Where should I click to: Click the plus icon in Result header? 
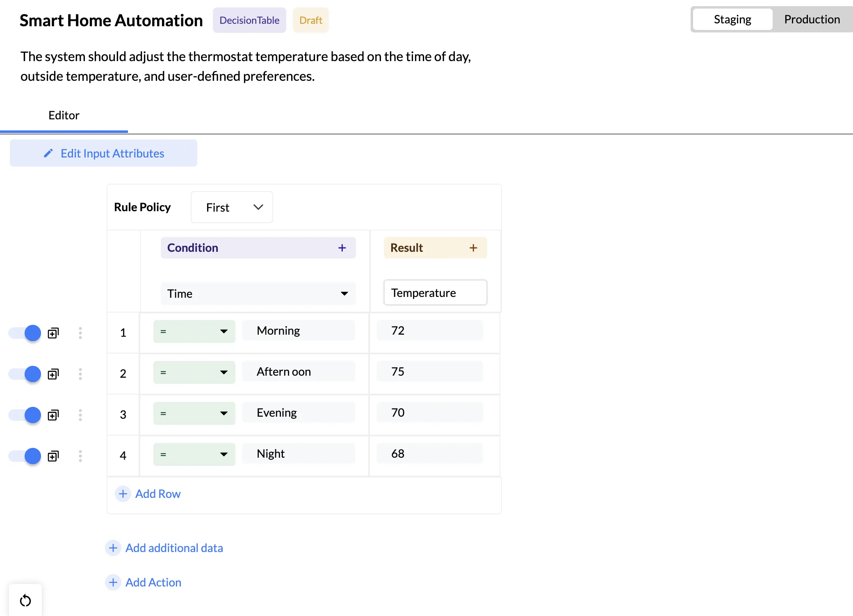click(473, 248)
